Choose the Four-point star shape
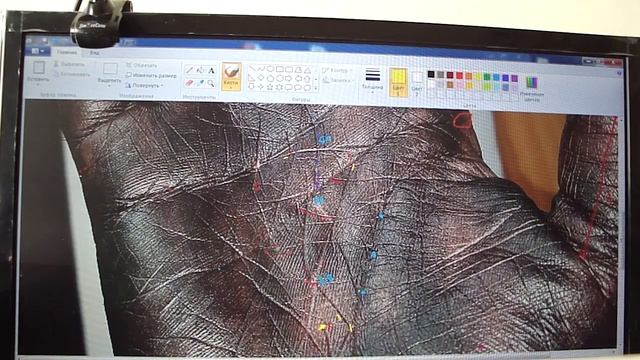 click(261, 87)
